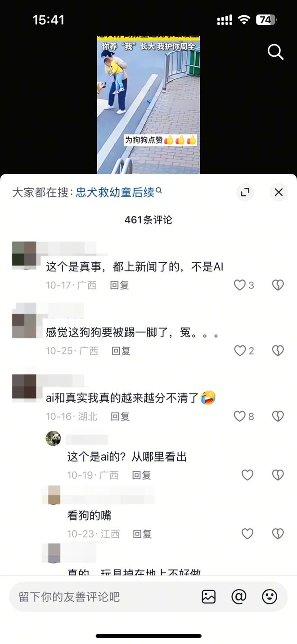
Task: Open suggested search 忠犬救幼童后续
Action: [119, 192]
